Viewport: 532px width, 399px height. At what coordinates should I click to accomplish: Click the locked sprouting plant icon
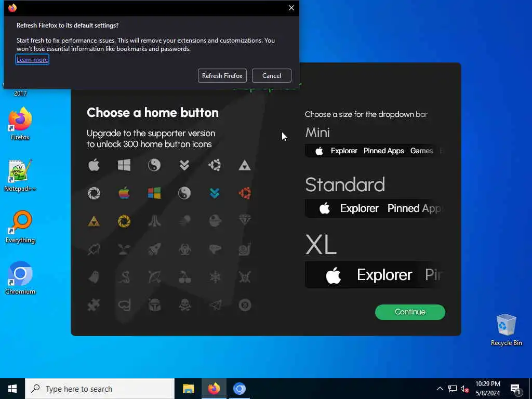(x=124, y=249)
